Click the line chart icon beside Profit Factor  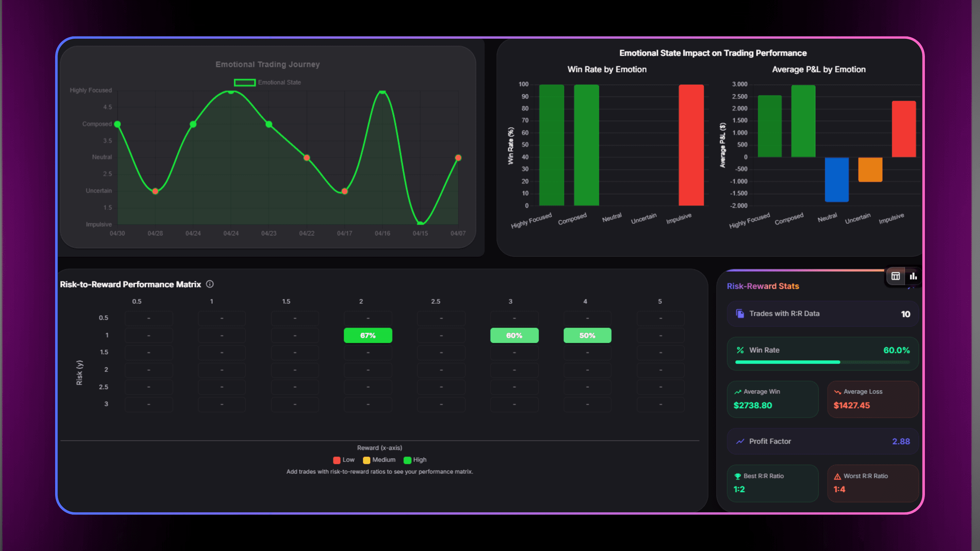tap(740, 441)
